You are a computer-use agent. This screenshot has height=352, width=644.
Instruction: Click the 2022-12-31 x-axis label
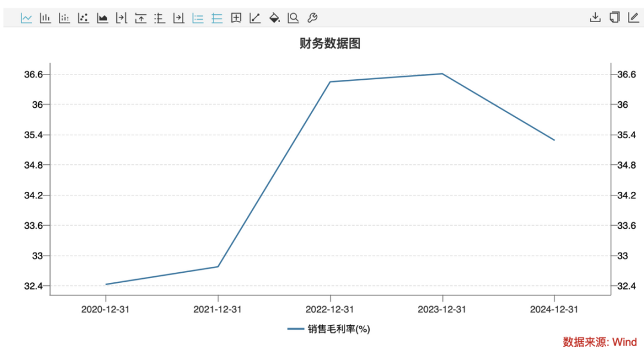click(330, 310)
